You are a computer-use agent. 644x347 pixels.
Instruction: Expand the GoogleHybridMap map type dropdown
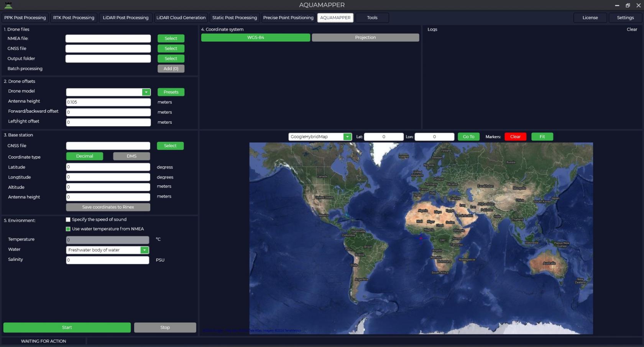[x=347, y=137]
